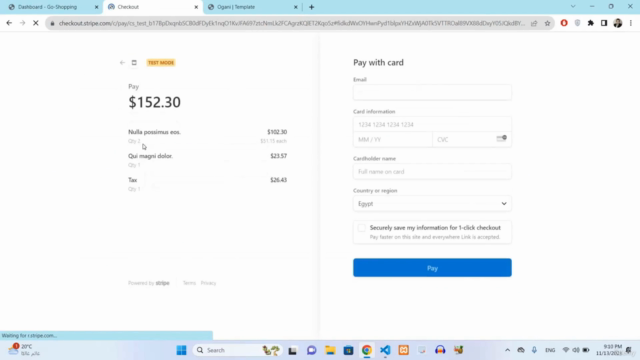Open Visual Studio Code from taskbar

point(385,350)
